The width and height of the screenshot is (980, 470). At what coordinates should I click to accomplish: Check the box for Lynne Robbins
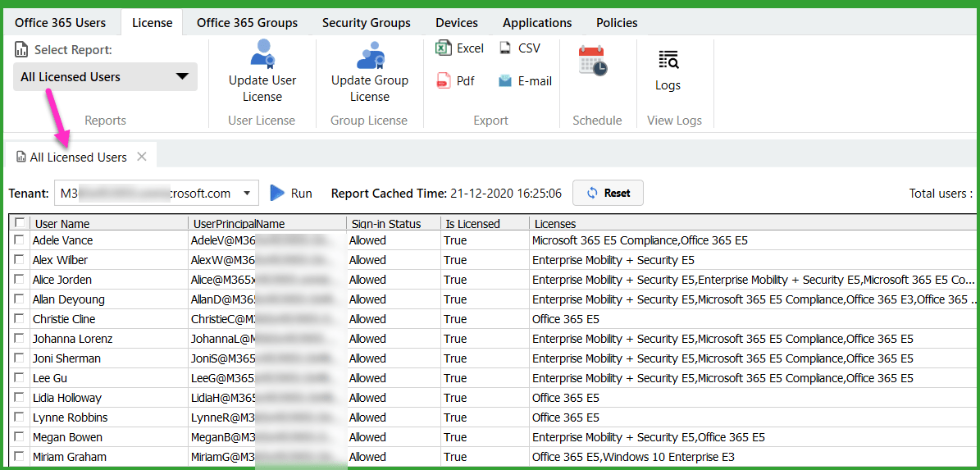pyautogui.click(x=20, y=418)
